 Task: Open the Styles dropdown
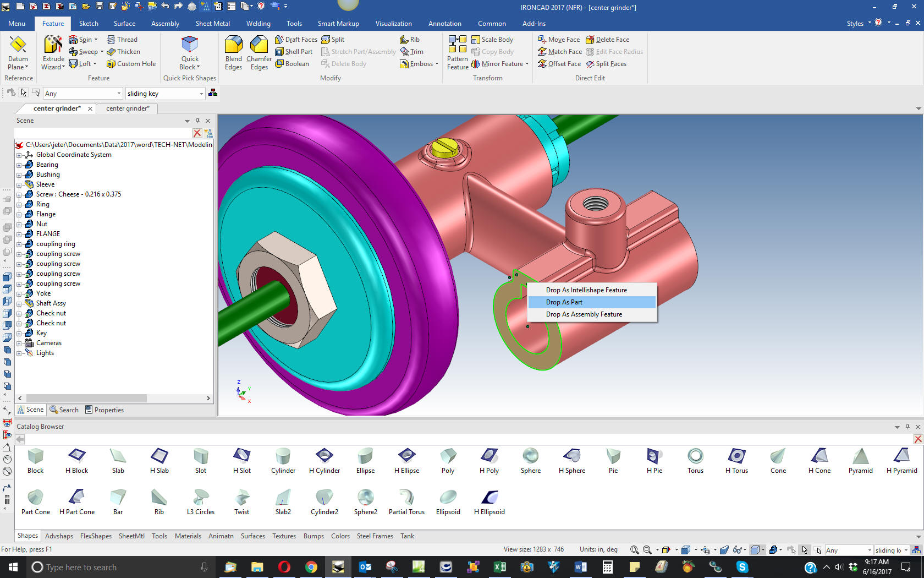859,23
